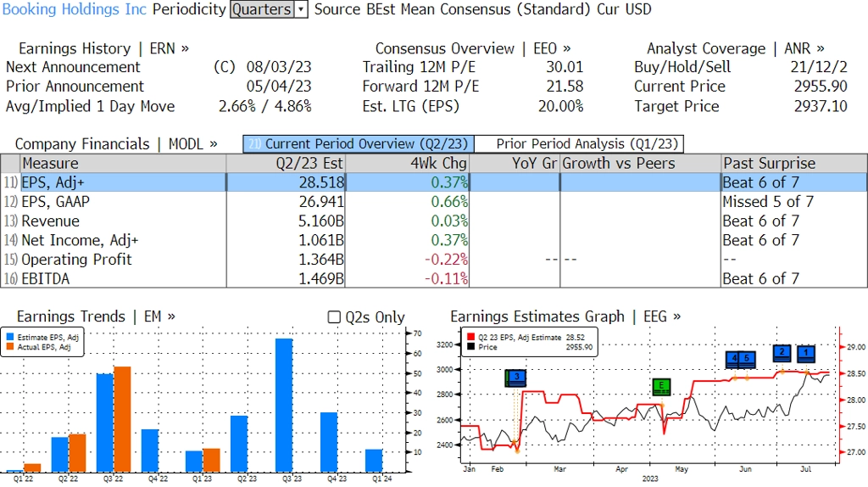Click the Revenue estimate 5.160B
Image resolution: width=868 pixels, height=487 pixels.
321,221
